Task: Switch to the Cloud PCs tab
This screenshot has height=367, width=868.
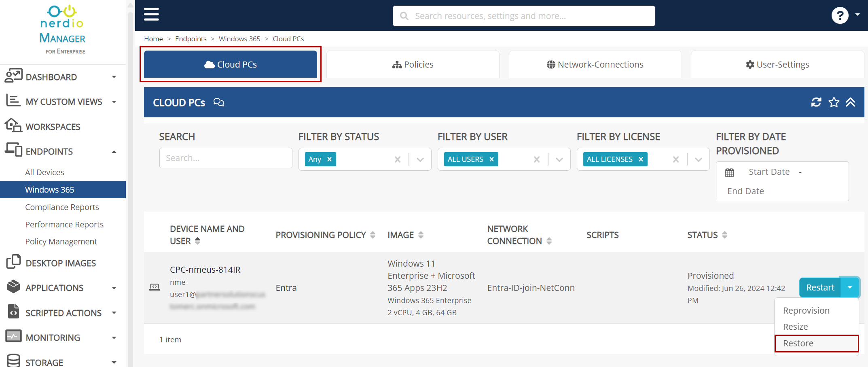Action: [231, 64]
